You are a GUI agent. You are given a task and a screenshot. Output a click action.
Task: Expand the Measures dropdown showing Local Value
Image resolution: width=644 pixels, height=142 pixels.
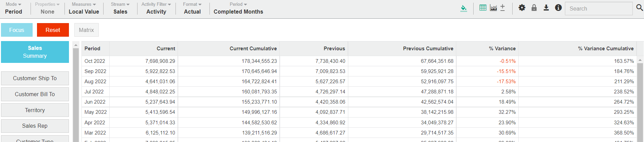(84, 8)
